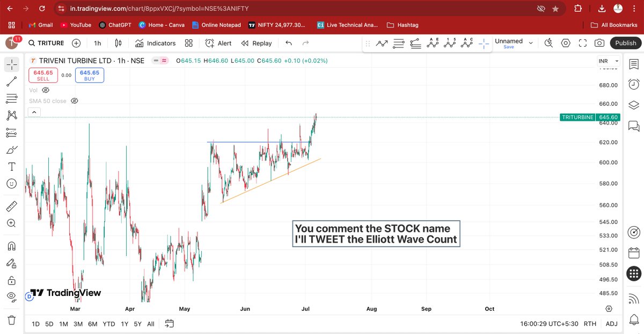The image size is (644, 334).
Task: Open the user profile avatar menu
Action: point(12,43)
